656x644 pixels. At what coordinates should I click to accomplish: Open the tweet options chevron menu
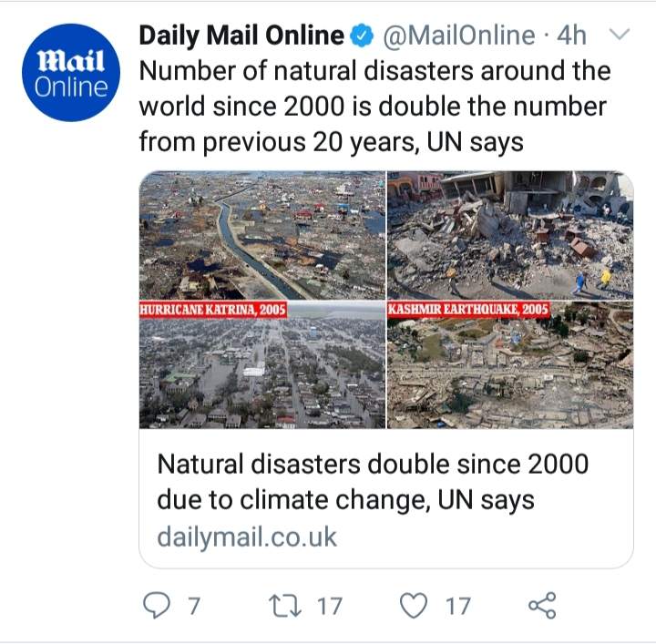[620, 34]
